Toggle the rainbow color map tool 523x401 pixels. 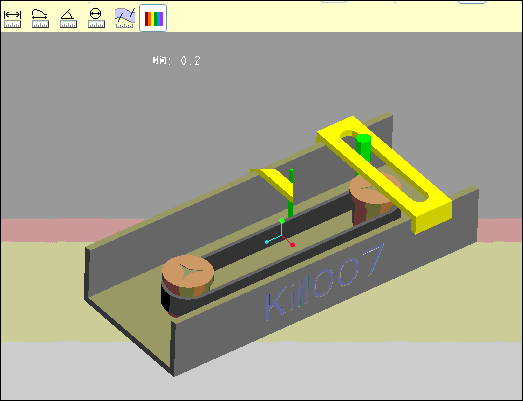click(x=153, y=18)
